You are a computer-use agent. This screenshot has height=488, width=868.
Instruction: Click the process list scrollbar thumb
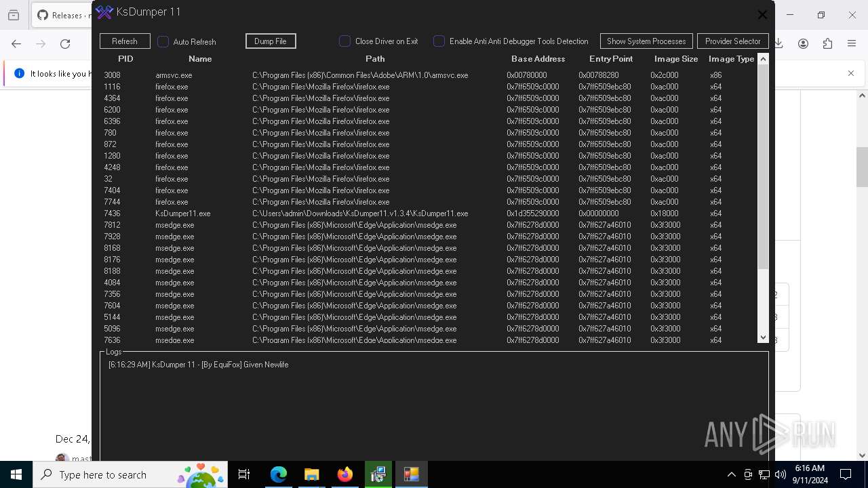(763, 167)
